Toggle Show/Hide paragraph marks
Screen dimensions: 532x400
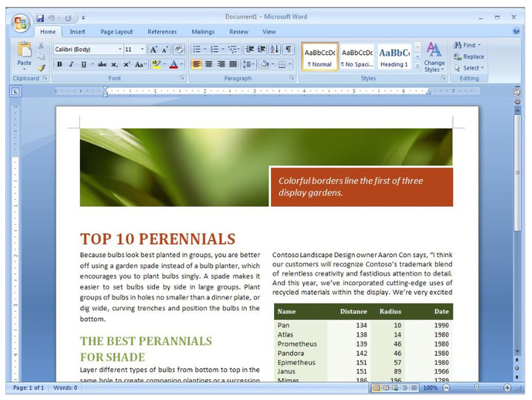point(288,50)
